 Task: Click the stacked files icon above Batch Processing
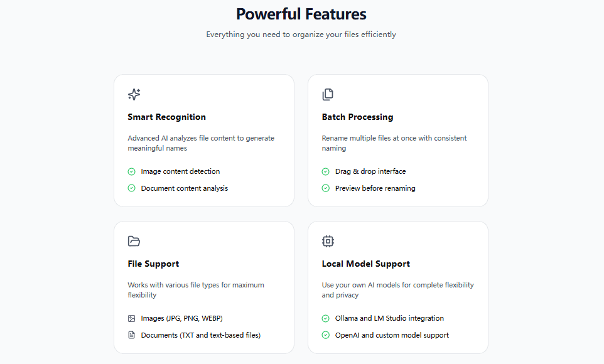[328, 95]
